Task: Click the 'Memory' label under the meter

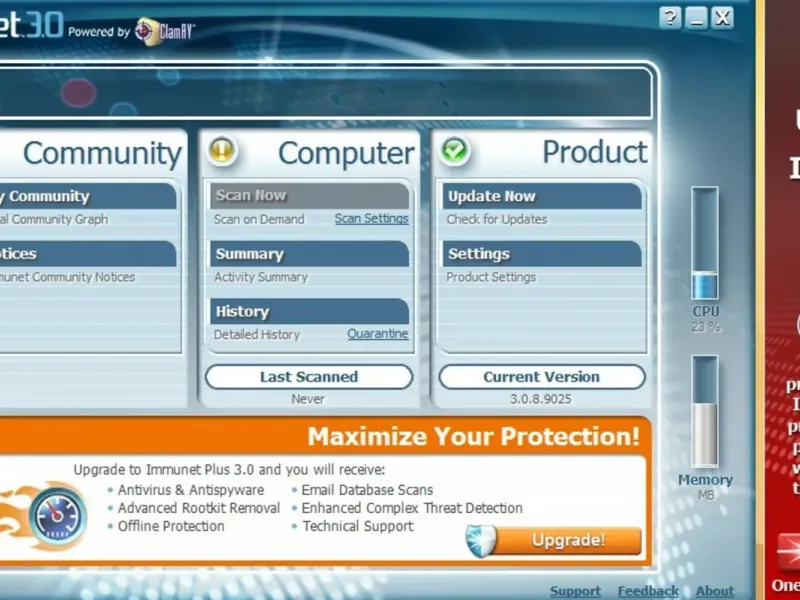Action: pyautogui.click(x=705, y=480)
